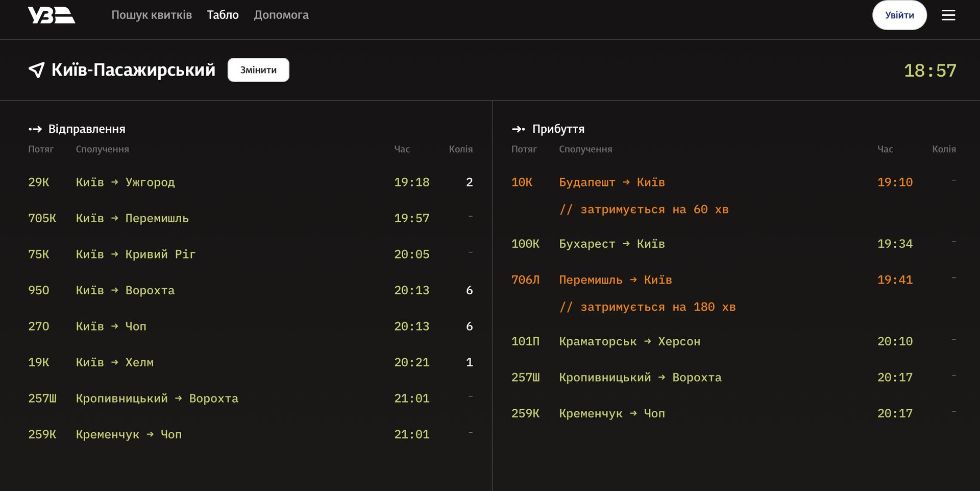
Task: Click the Київ-Пасажирський station heading
Action: (x=133, y=70)
